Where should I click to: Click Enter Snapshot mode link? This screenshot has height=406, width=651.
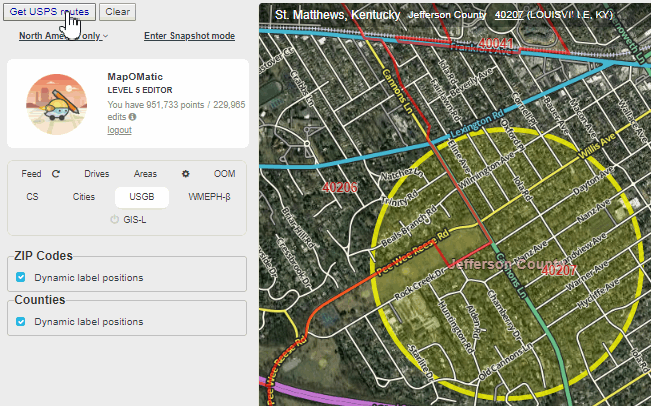tap(189, 36)
